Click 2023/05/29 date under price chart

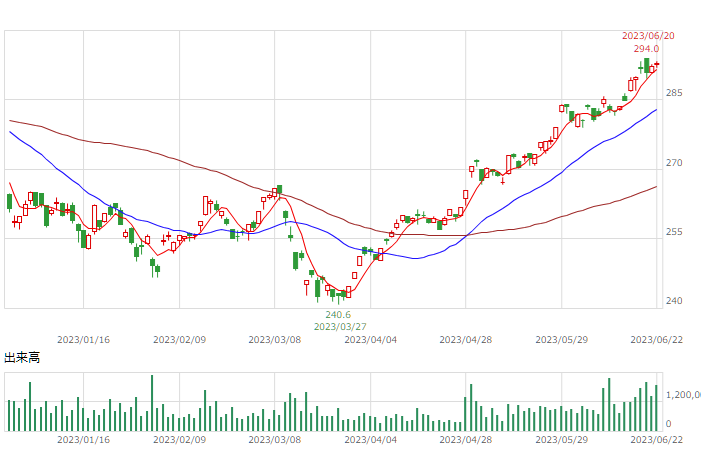click(562, 340)
